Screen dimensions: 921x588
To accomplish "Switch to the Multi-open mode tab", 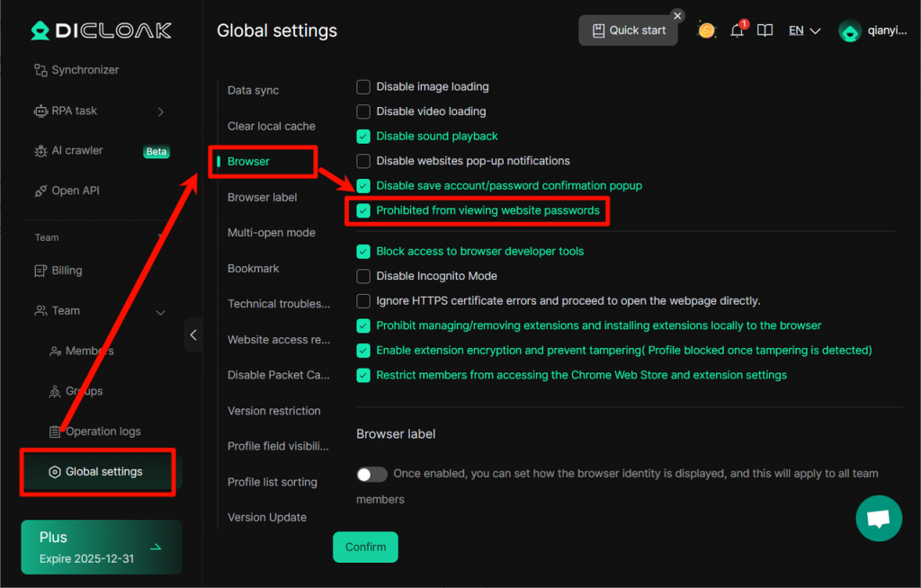I will pos(272,233).
